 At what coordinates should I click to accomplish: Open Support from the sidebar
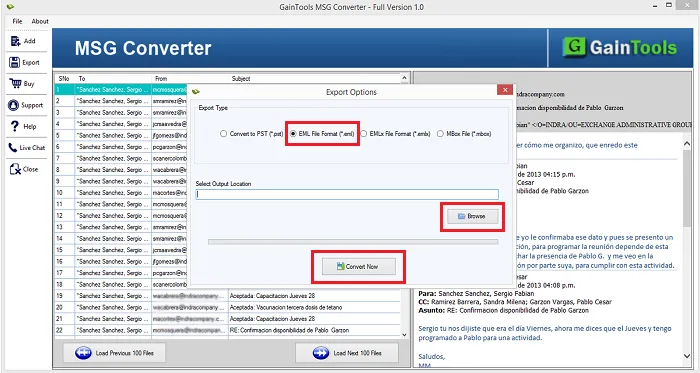coord(26,105)
